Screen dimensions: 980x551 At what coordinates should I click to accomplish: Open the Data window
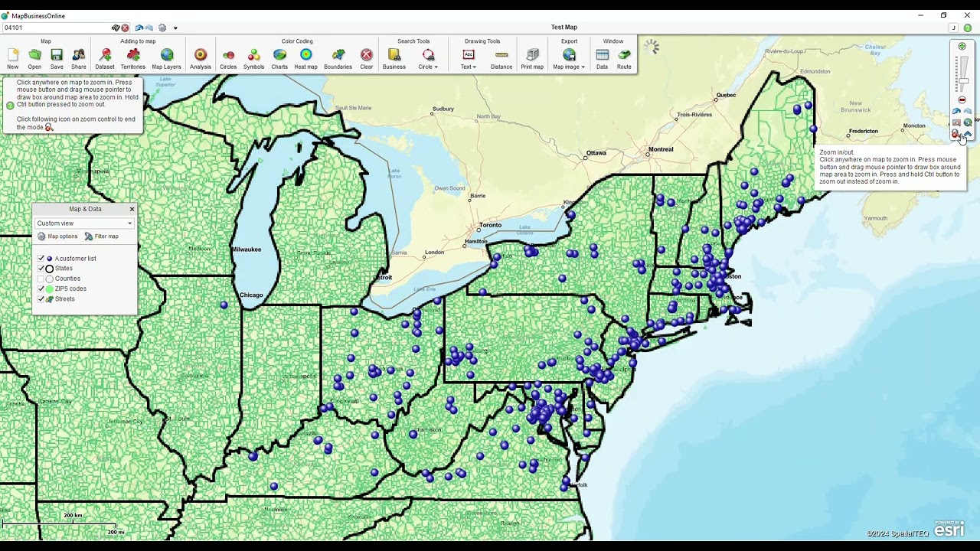(x=603, y=59)
